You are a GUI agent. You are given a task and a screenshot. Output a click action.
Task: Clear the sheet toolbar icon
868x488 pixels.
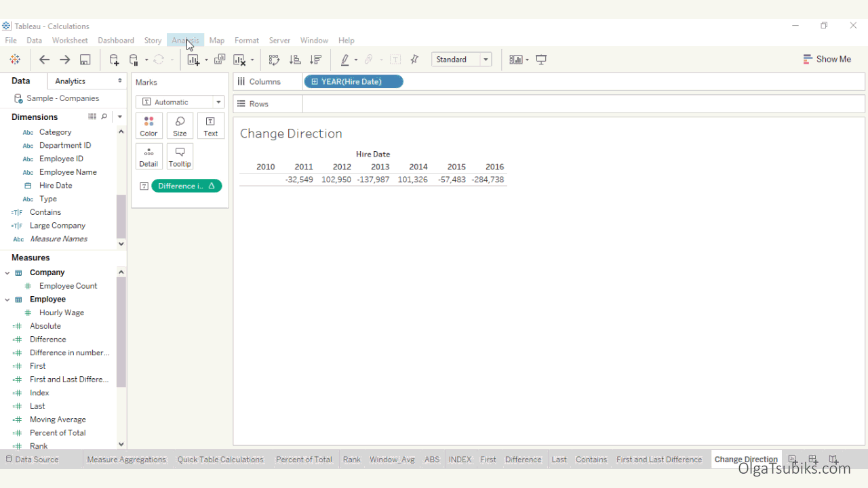coord(239,60)
